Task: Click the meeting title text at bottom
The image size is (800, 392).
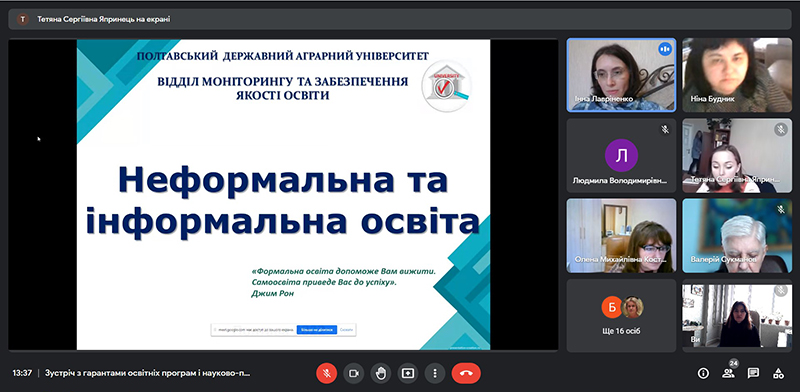Action: point(148,373)
